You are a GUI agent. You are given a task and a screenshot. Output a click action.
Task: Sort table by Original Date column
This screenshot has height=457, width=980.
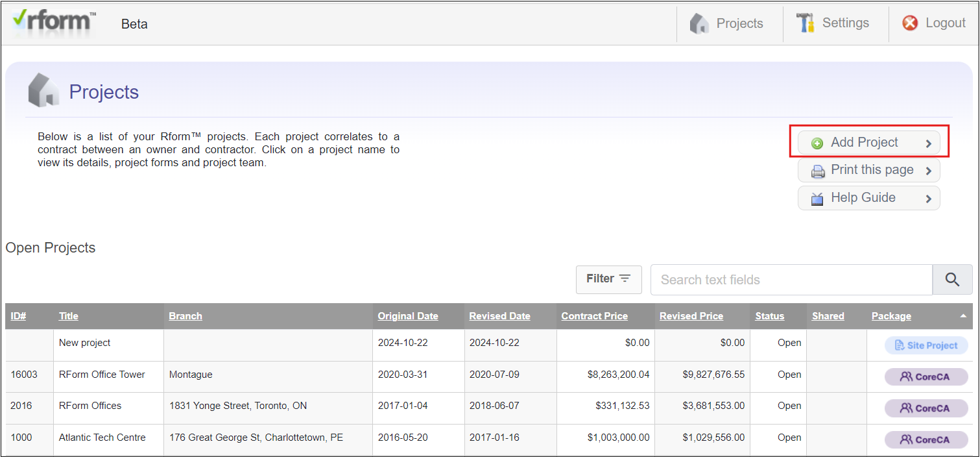click(408, 316)
